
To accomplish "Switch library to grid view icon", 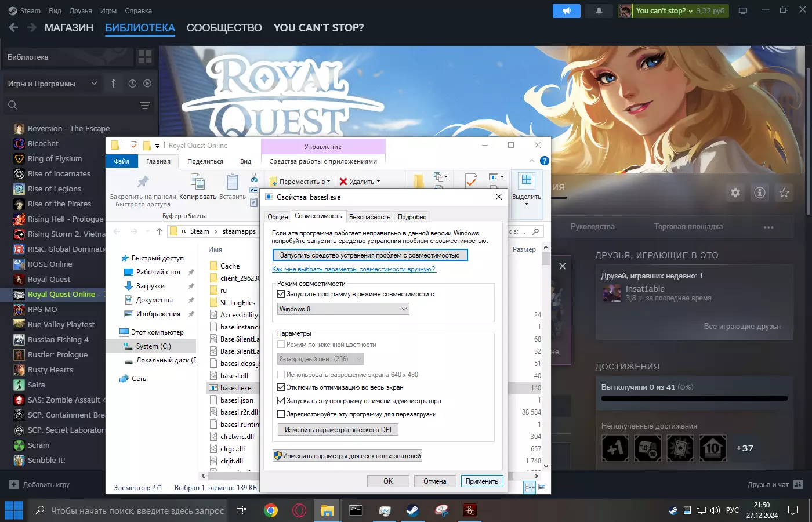I will pos(145,57).
